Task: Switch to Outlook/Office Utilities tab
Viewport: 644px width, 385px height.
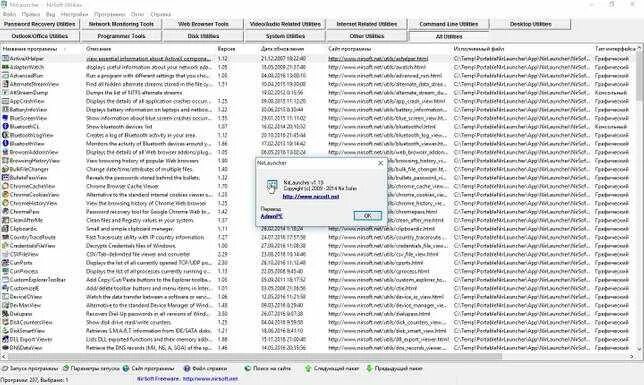Action: [39, 36]
